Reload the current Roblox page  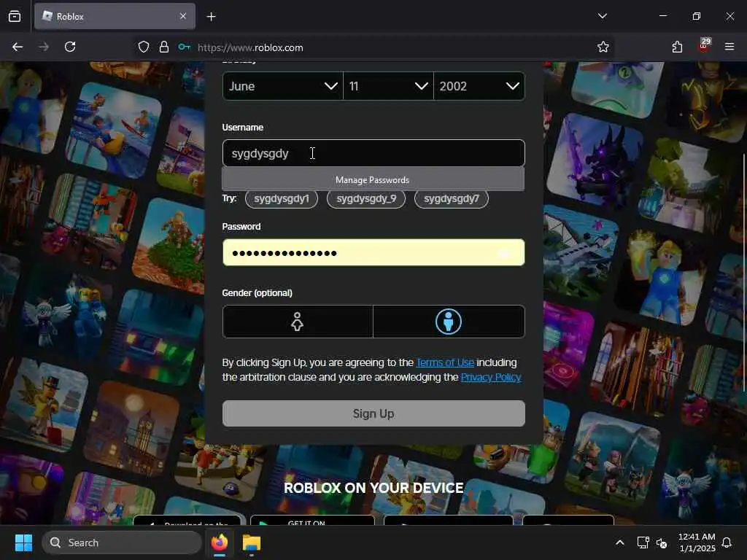point(70,47)
